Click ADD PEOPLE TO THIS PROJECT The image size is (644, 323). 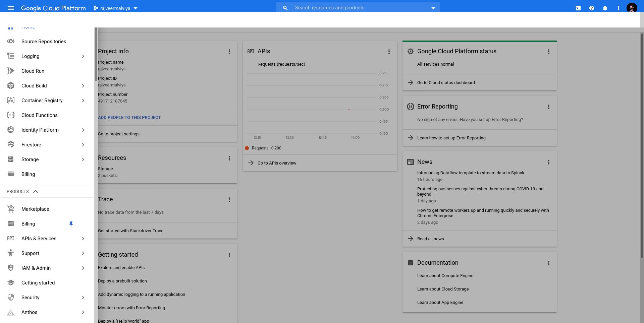coord(129,117)
